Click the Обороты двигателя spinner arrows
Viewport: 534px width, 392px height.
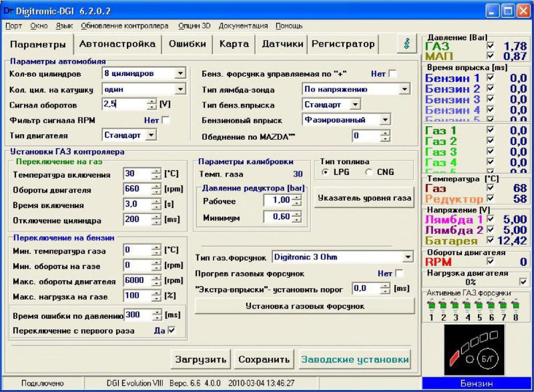pos(156,189)
